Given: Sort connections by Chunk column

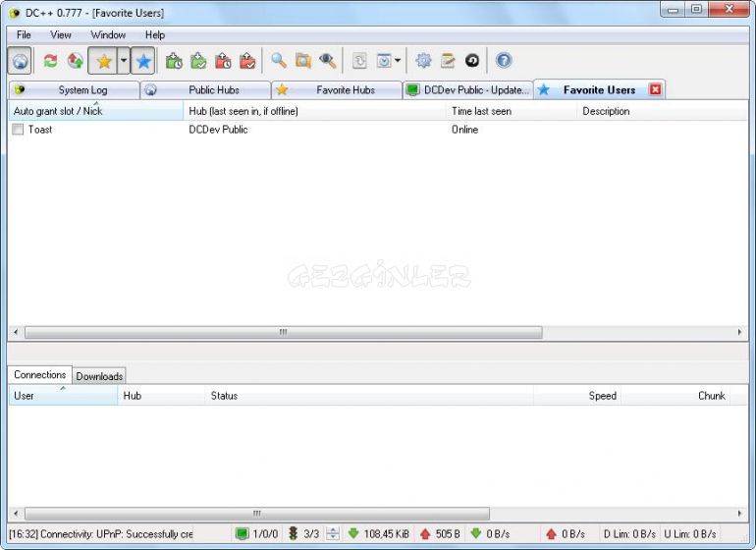Looking at the screenshot, I should pyautogui.click(x=675, y=396).
